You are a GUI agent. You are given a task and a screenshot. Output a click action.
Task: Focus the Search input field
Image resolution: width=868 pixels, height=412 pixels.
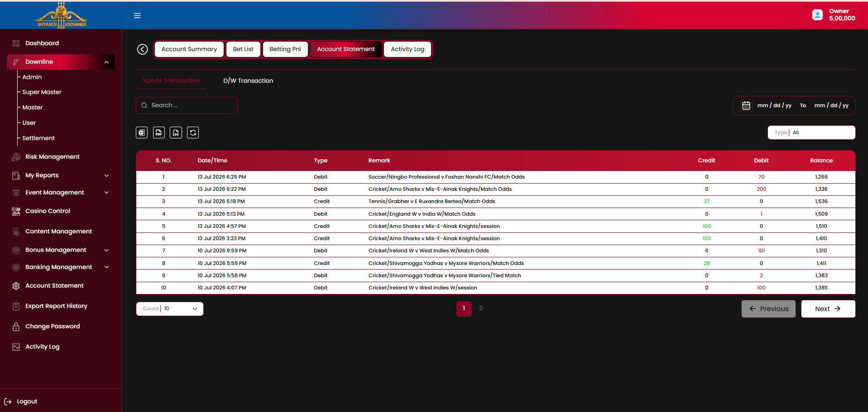pyautogui.click(x=187, y=105)
